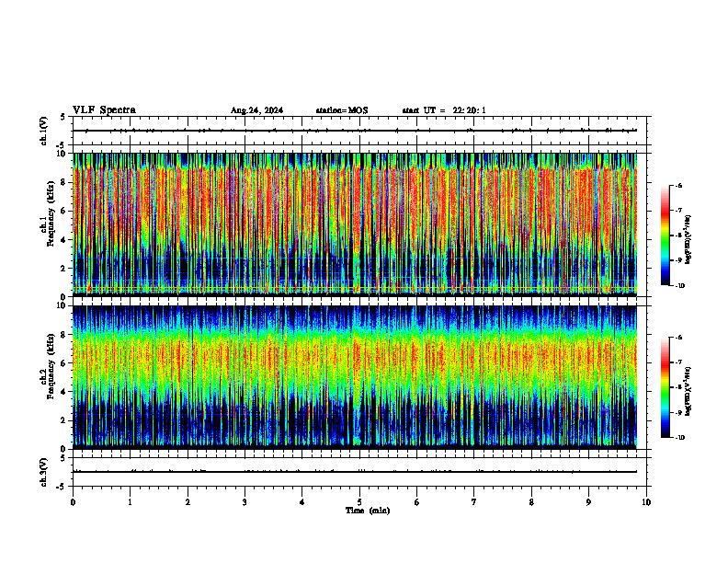Click the ch.2 colorbar "log(PSD)(V²/Hz)" label

[x=688, y=391]
